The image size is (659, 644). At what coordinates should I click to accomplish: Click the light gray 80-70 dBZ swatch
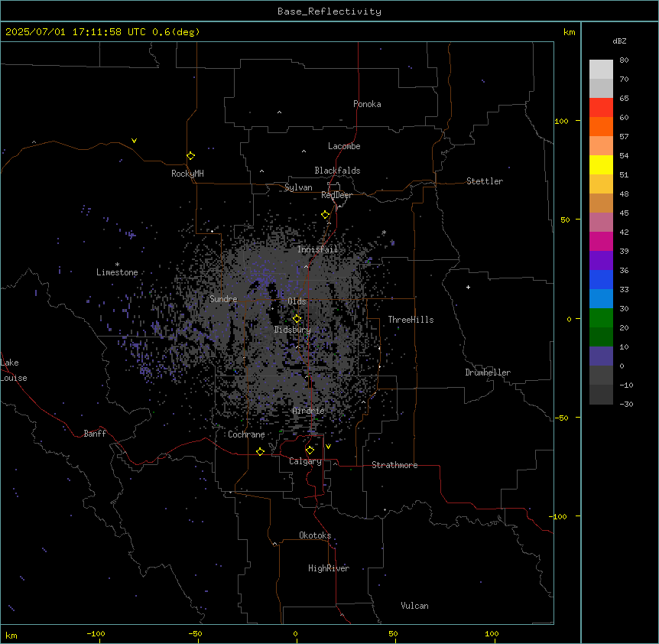[x=601, y=70]
